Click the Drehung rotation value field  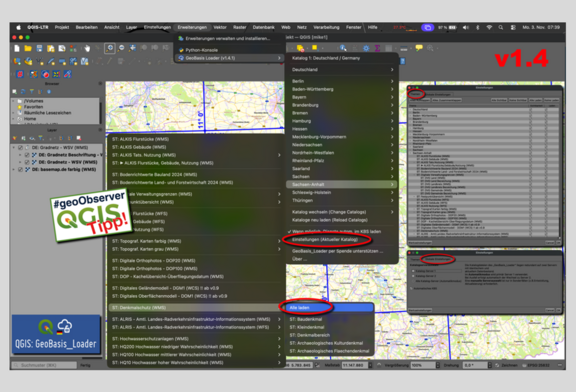[x=474, y=365]
